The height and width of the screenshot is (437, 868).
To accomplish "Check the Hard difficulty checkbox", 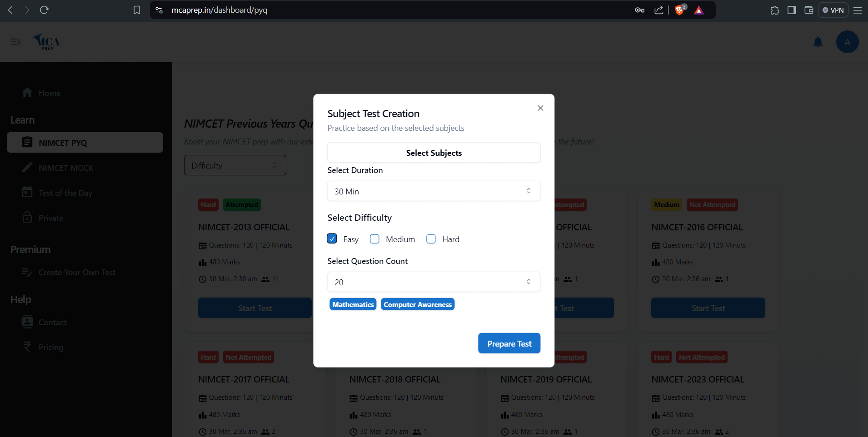I will [x=431, y=239].
